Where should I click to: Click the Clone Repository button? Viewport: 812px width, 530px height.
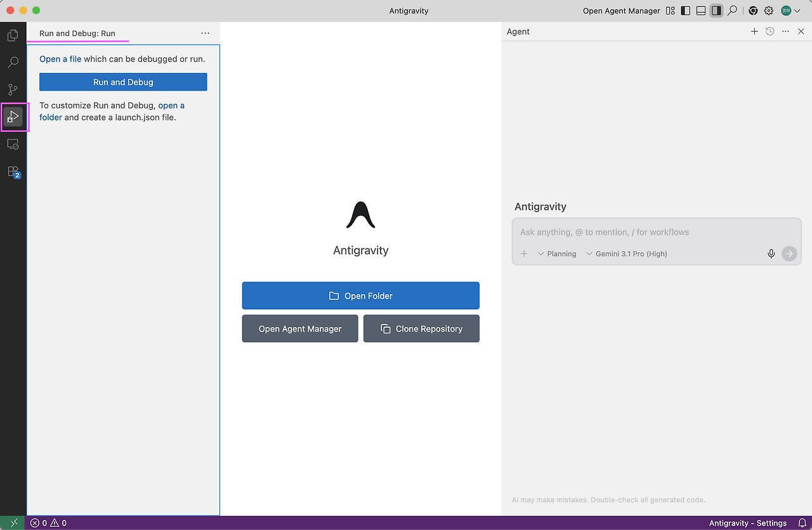tap(421, 328)
